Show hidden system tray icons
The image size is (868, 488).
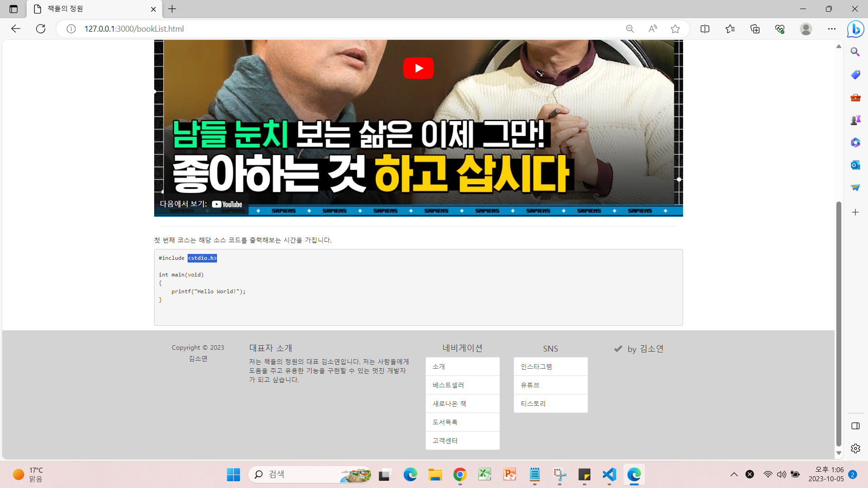pos(734,474)
